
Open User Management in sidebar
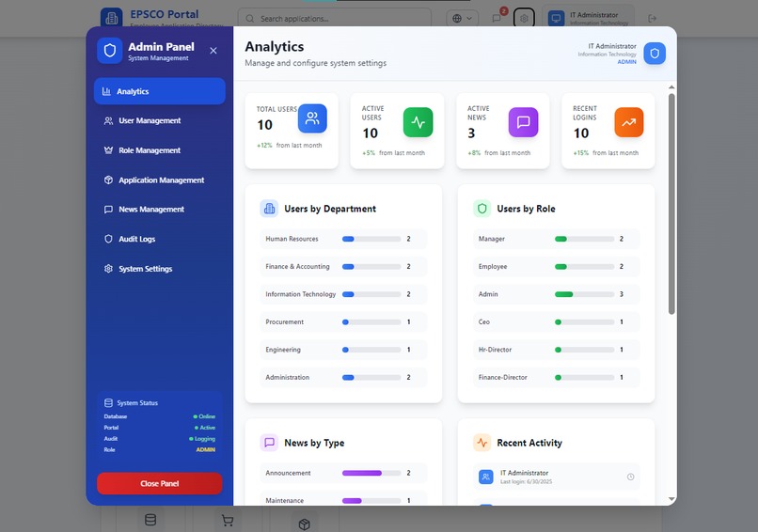160,121
